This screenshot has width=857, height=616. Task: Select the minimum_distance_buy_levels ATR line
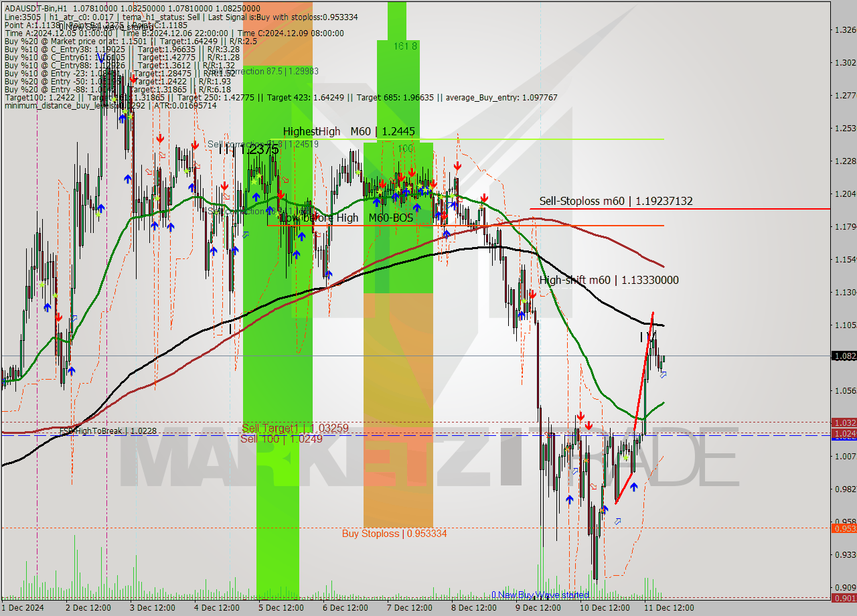pyautogui.click(x=110, y=106)
